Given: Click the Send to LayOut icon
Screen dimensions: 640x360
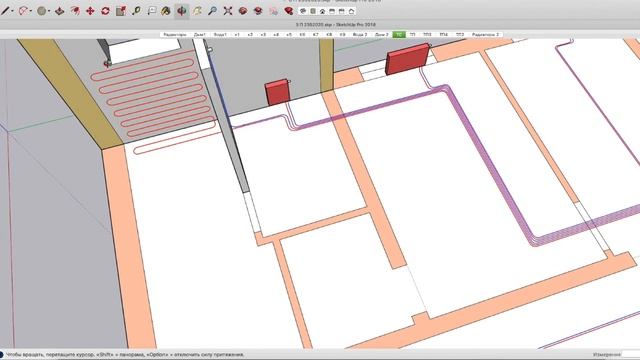Looking at the screenshot, I should 273,11.
